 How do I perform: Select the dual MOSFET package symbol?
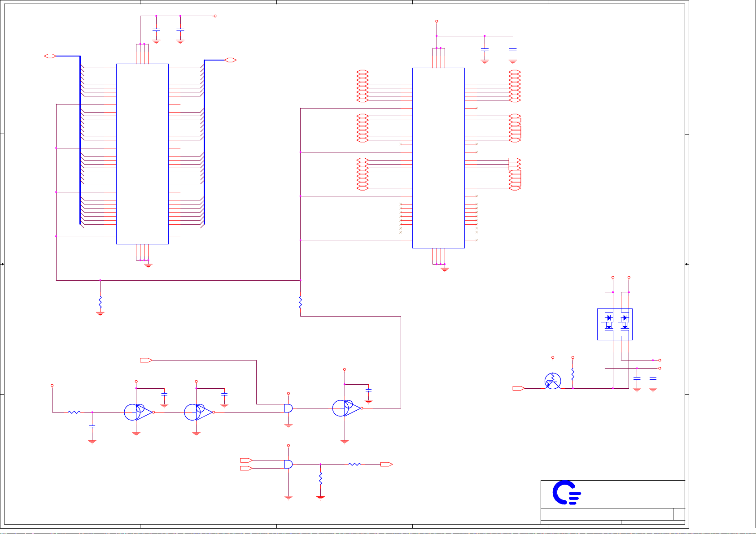[x=615, y=324]
